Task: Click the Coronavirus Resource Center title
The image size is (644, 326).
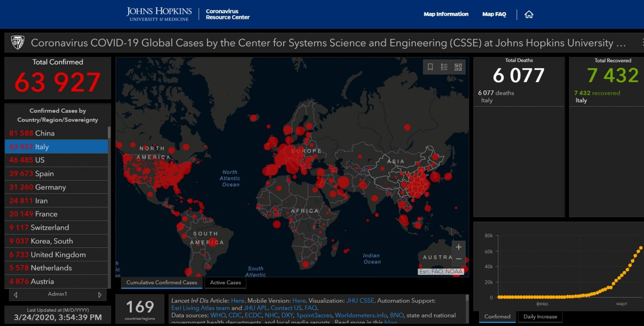Action: coord(228,14)
